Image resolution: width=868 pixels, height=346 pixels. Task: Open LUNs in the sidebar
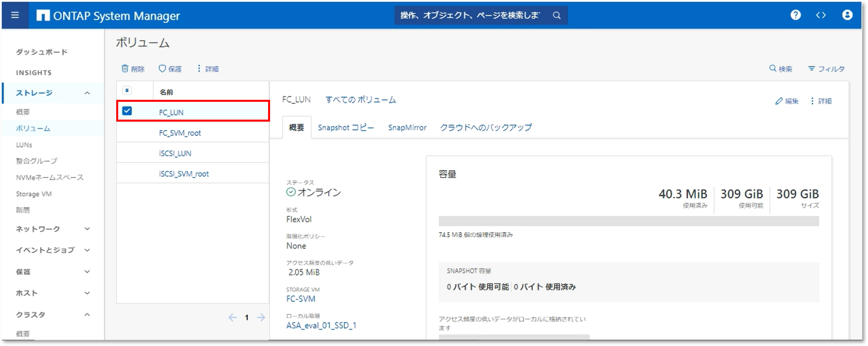[24, 145]
